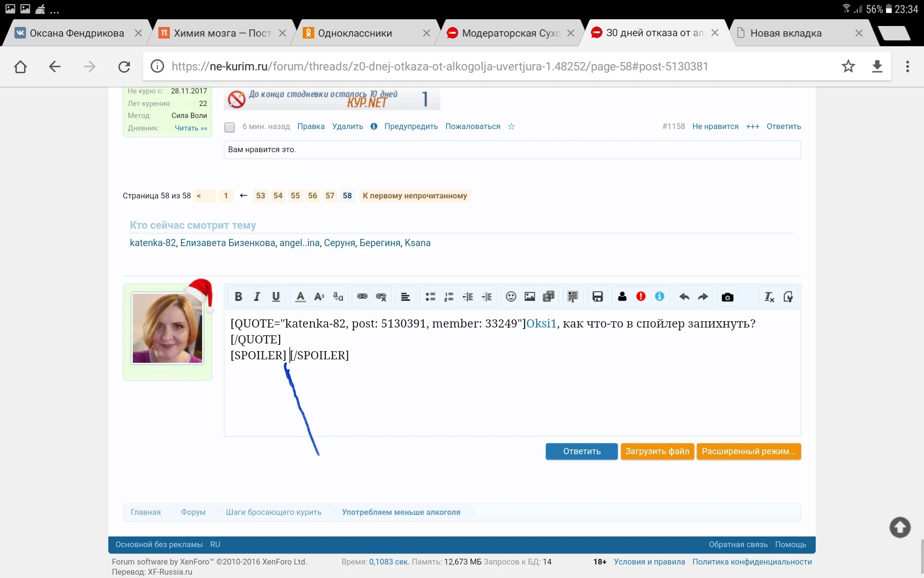Undo the last editor change

click(684, 296)
